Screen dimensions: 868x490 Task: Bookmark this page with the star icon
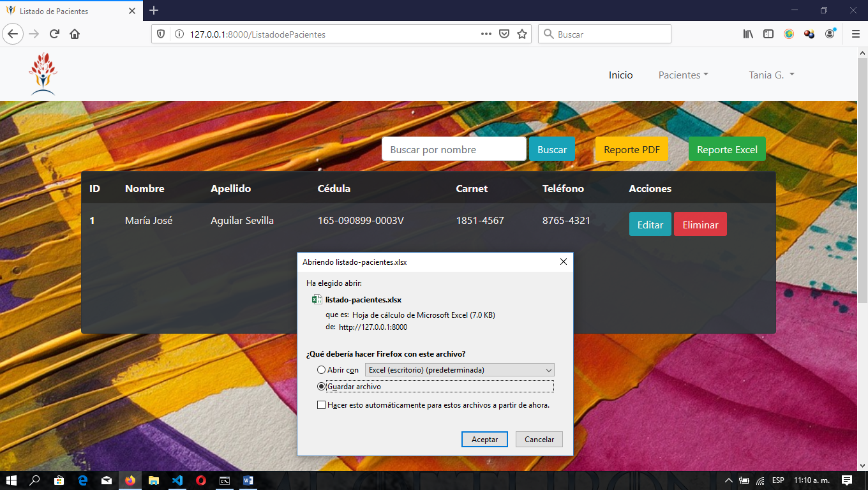522,34
